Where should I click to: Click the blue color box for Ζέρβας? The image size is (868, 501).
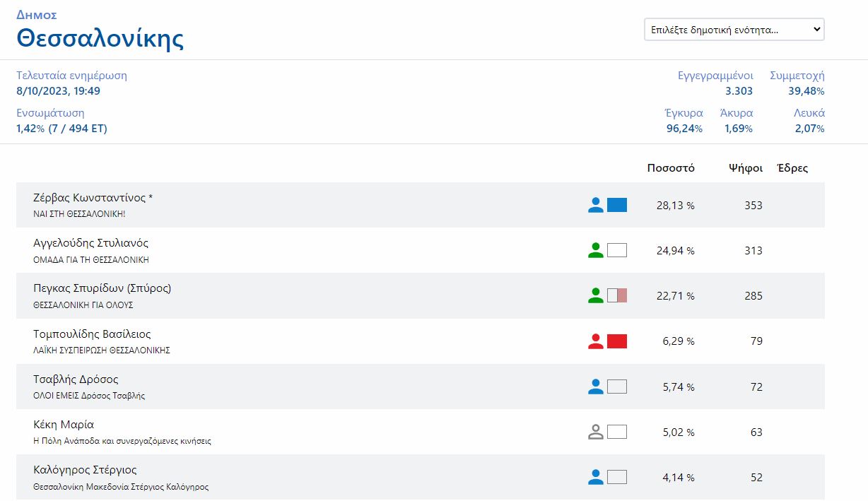click(x=617, y=205)
